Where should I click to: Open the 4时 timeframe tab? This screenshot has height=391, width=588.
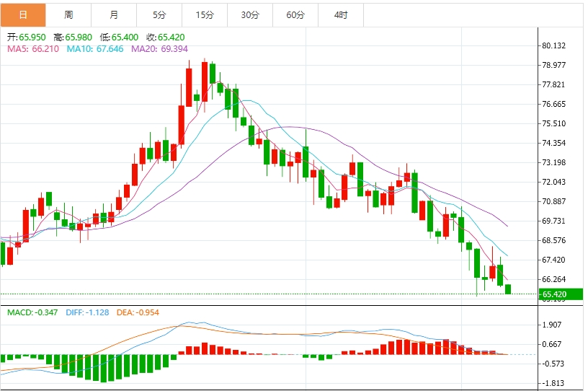[341, 15]
